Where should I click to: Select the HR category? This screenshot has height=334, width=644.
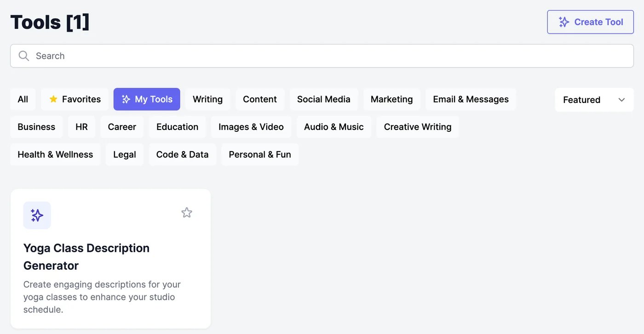pos(81,127)
